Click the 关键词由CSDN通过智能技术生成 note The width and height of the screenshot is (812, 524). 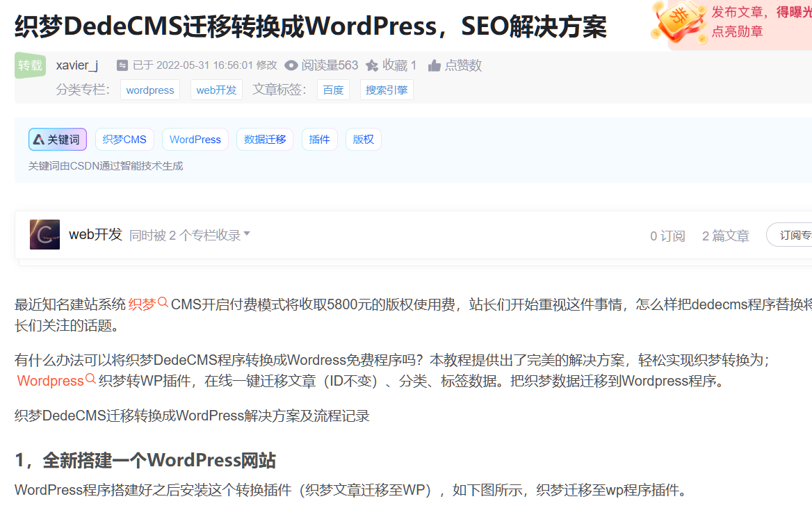(x=106, y=166)
